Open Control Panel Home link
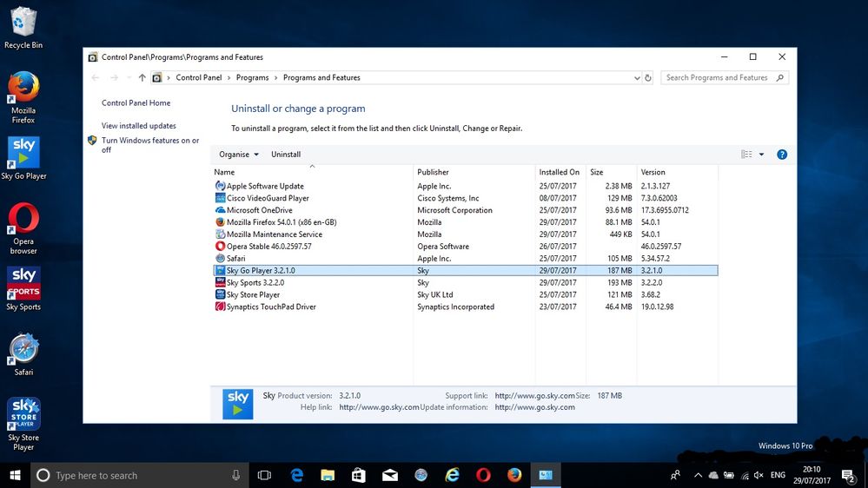This screenshot has width=868, height=488. point(136,103)
